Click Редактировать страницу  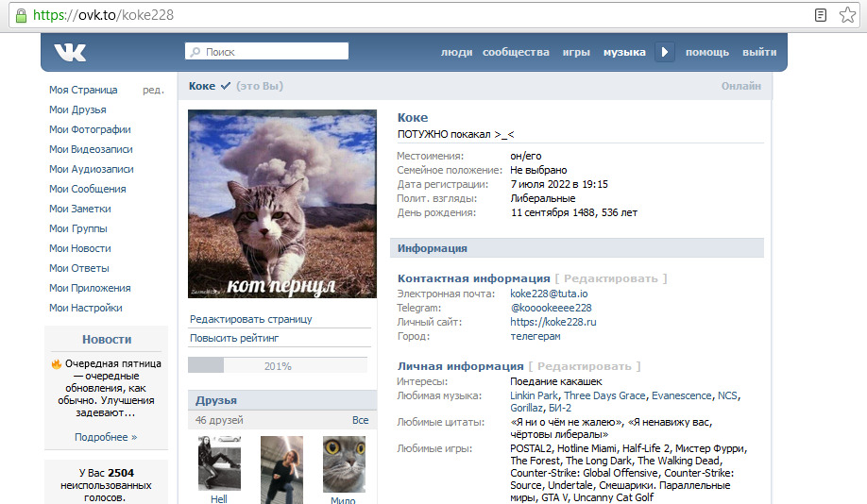pyautogui.click(x=250, y=319)
